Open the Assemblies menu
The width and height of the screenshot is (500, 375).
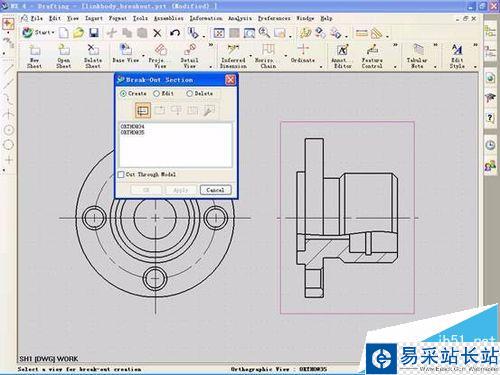point(169,18)
